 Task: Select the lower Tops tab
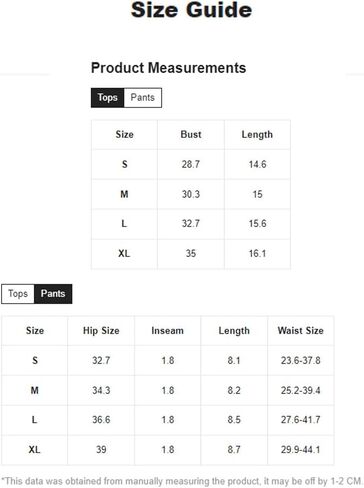click(x=18, y=294)
